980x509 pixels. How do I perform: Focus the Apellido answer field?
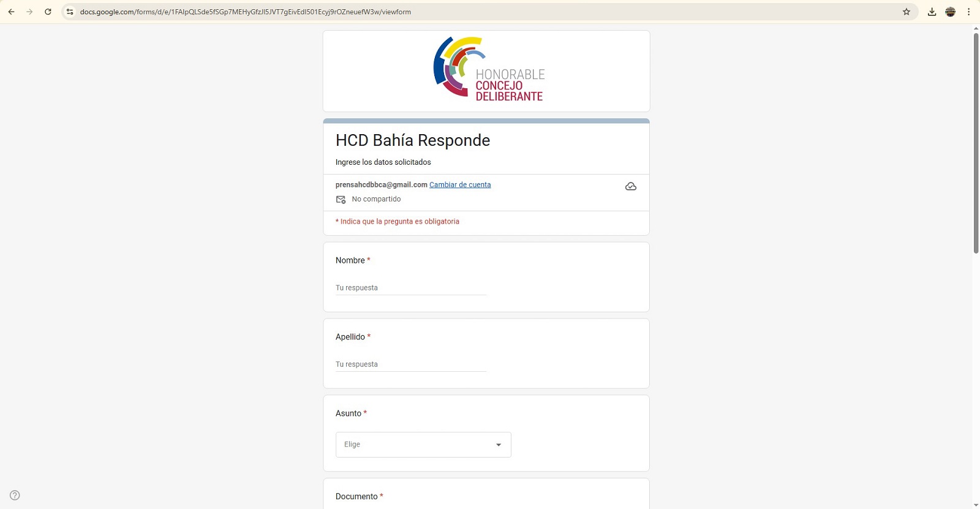coord(410,364)
